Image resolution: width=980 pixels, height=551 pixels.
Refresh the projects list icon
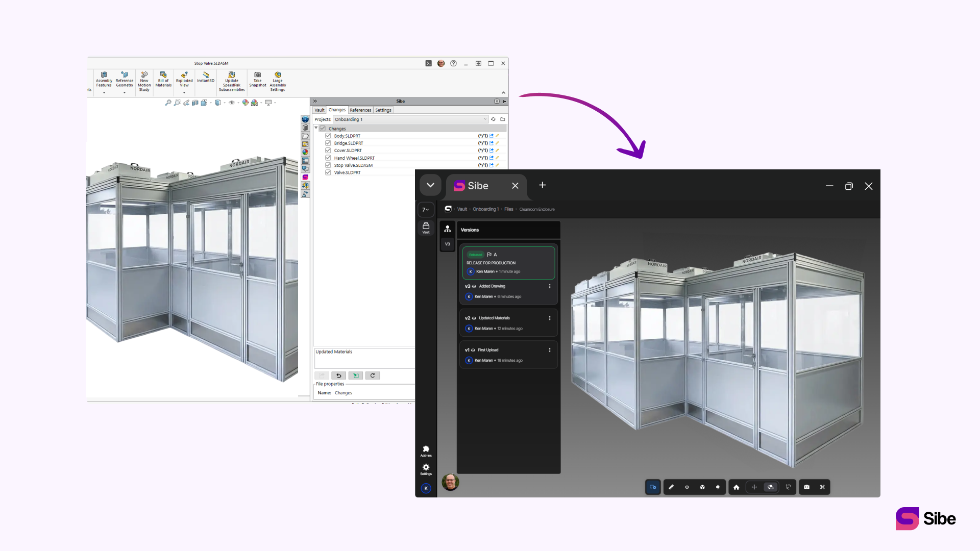[x=493, y=119]
